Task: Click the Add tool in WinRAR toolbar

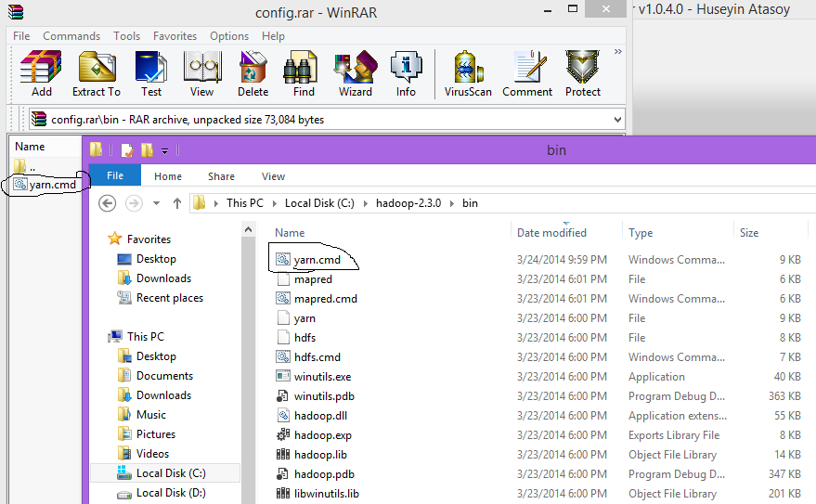Action: [x=41, y=74]
